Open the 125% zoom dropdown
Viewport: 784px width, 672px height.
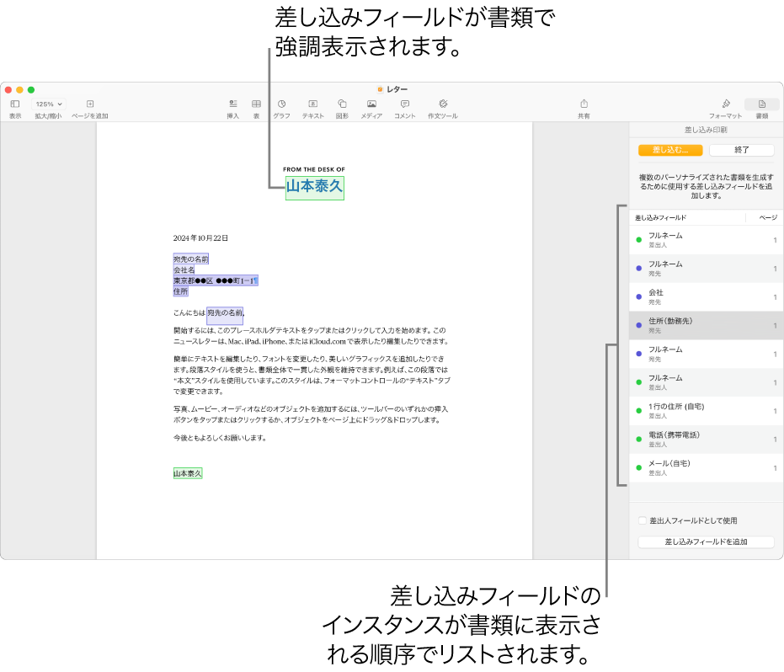point(49,104)
